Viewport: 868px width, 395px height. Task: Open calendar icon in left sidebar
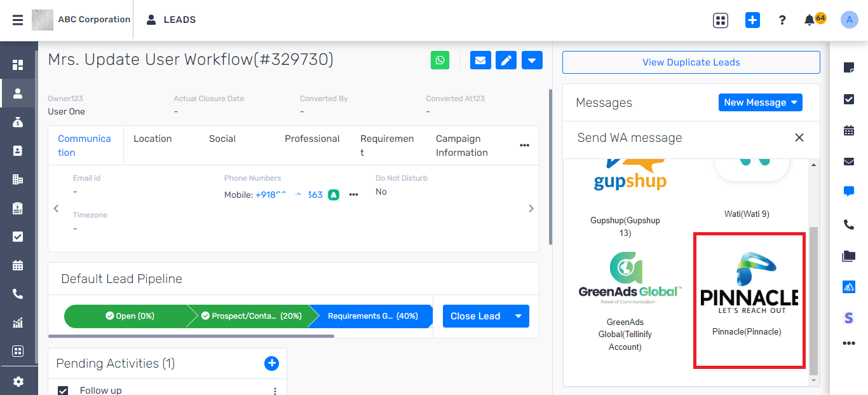tap(18, 265)
